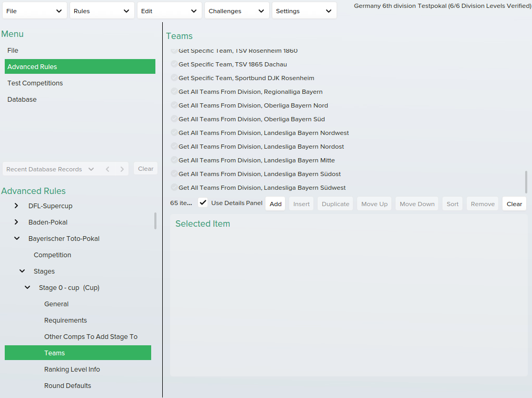Tick the check icon for TSV 1865 Dachau

(174, 64)
